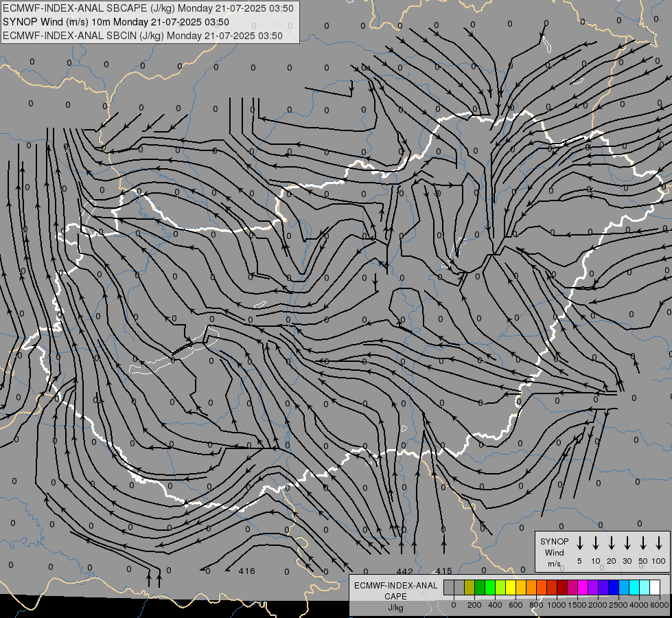The width and height of the screenshot is (672, 618).
Task: Pick the crimson-pink swatch left of the 1500 tick
Action: pos(572,587)
